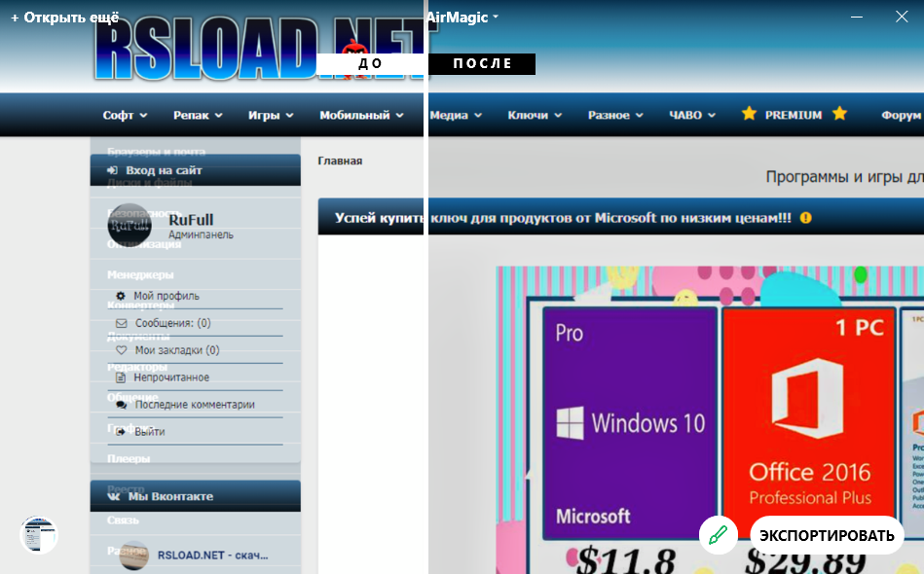Select the ПОСЛЕ comparison label
The image size is (924, 574).
pos(482,63)
